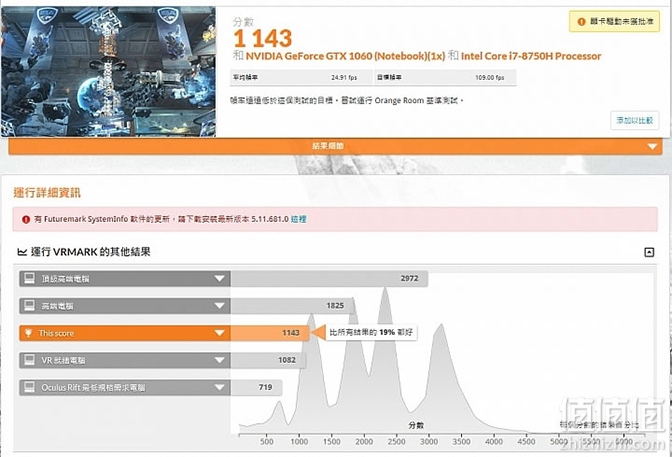Click the 運行詳細資訊 section heading
The height and width of the screenshot is (457, 672).
click(47, 193)
